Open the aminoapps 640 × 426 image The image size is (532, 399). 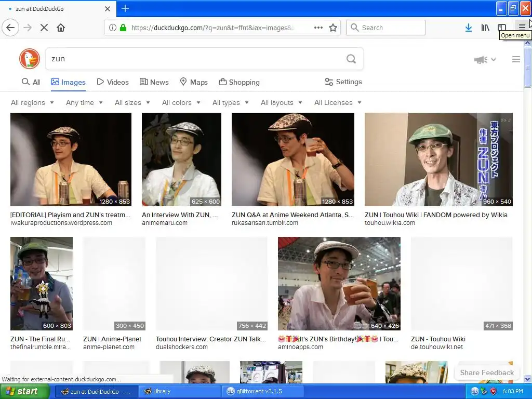(339, 284)
